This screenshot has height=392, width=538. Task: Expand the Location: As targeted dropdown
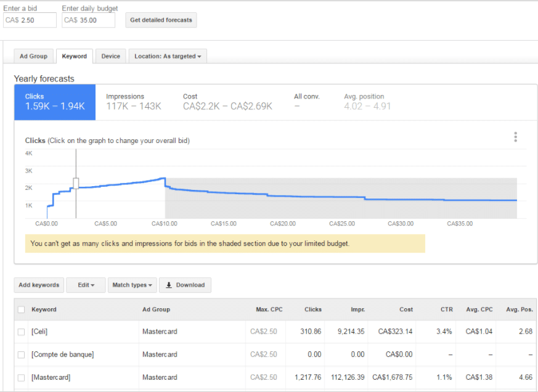[168, 56]
